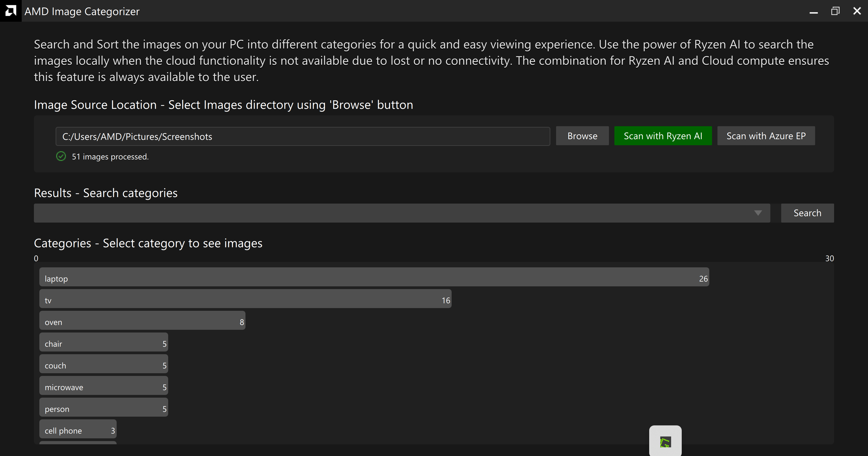This screenshot has width=868, height=456.
Task: Open the search categories dropdown arrow
Action: (758, 213)
